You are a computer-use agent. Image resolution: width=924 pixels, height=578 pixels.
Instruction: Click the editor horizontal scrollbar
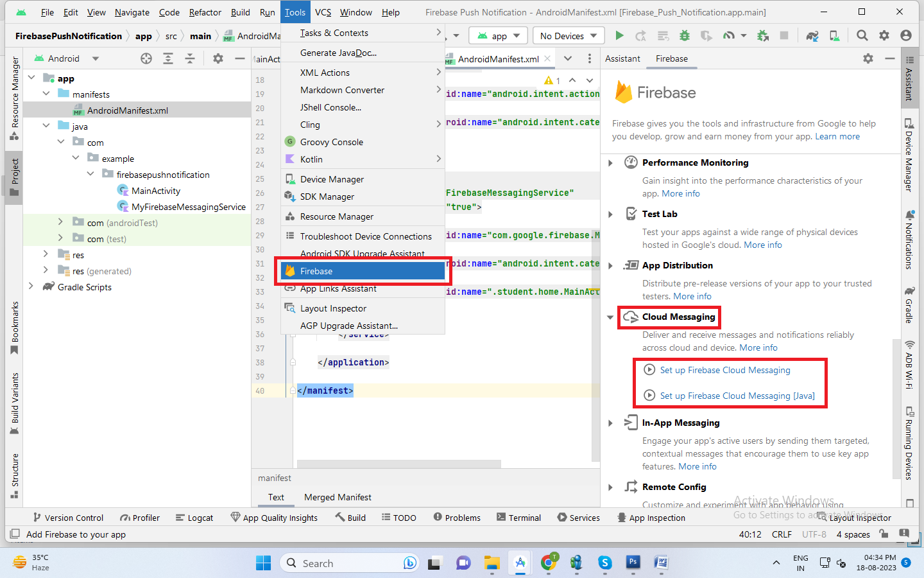(x=398, y=464)
